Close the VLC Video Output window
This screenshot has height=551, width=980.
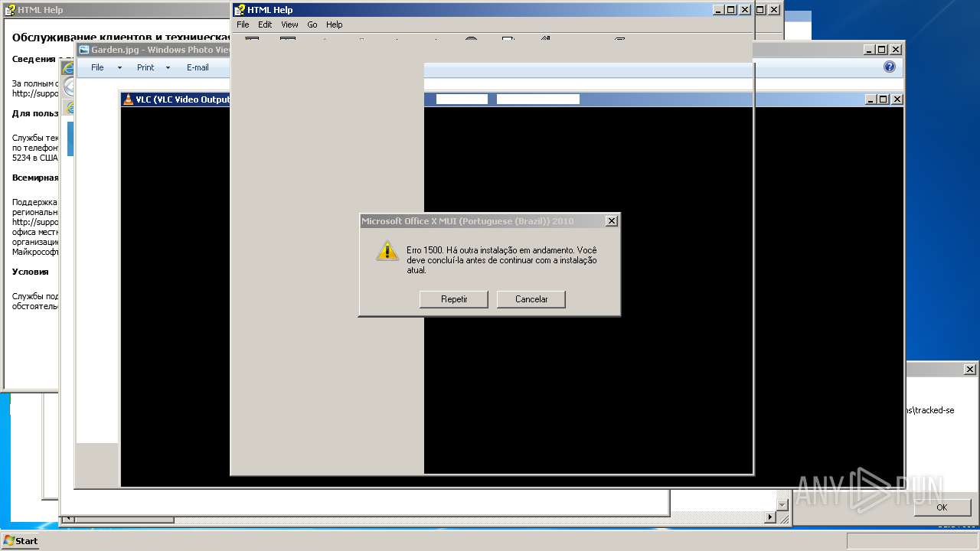pos(897,99)
